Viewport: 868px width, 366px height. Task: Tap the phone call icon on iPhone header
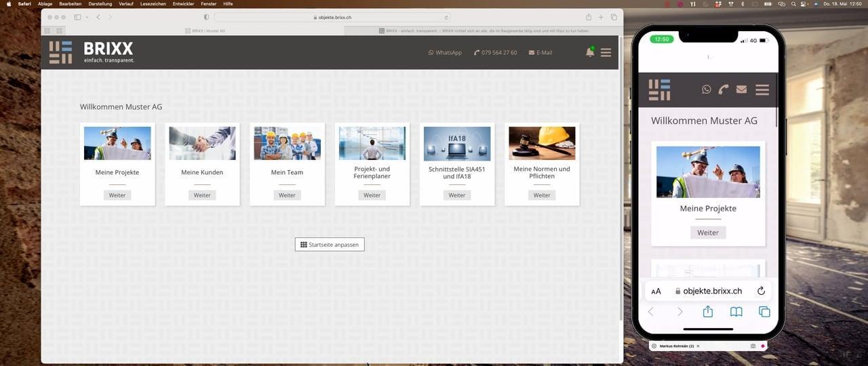724,89
